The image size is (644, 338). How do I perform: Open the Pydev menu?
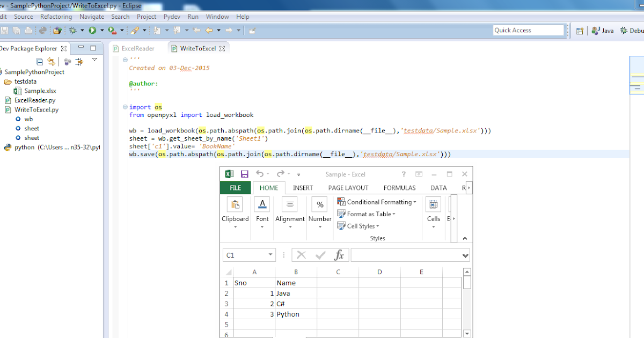[172, 17]
